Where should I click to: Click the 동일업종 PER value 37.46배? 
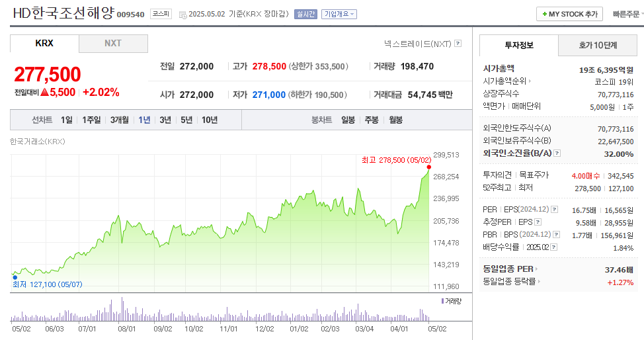point(619,270)
